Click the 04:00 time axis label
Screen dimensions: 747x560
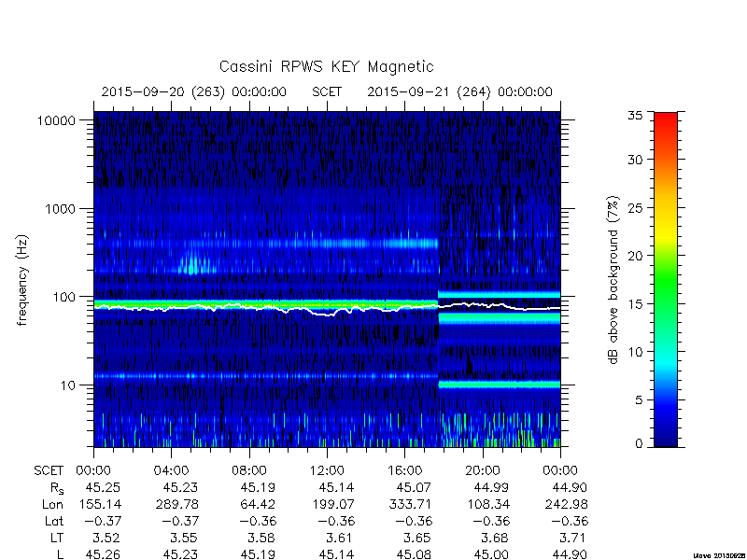click(171, 471)
